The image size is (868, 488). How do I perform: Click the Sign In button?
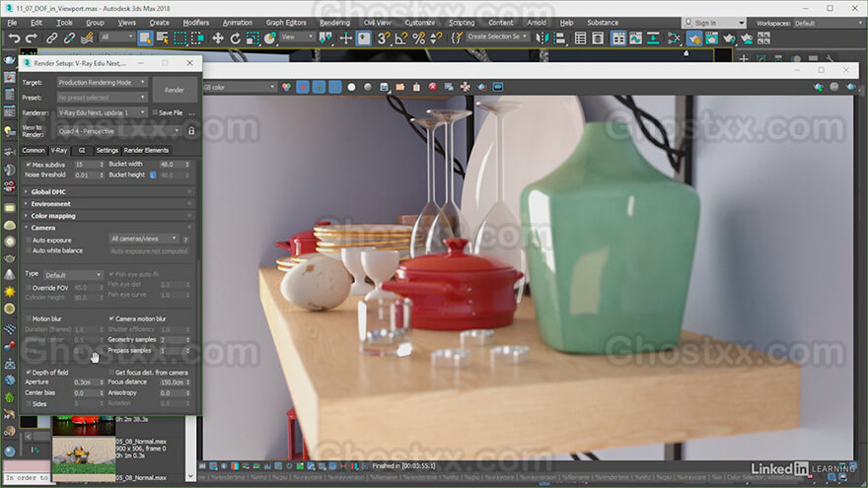tap(713, 23)
